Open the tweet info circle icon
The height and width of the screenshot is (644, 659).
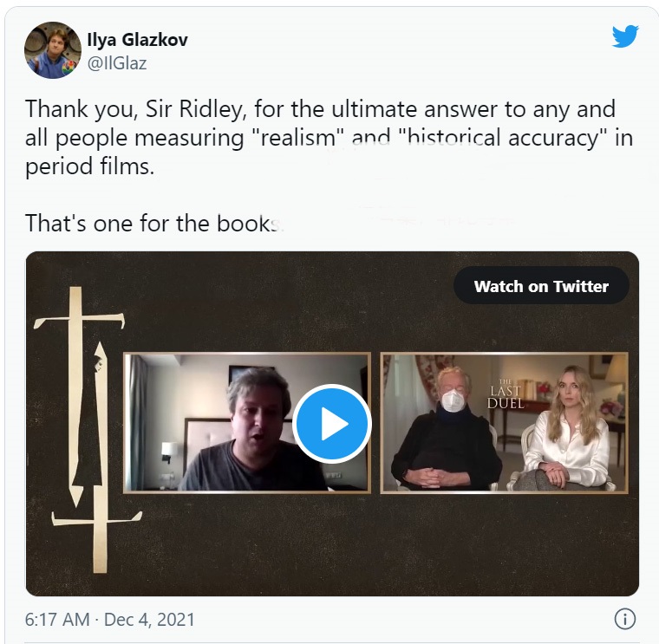[x=625, y=619]
